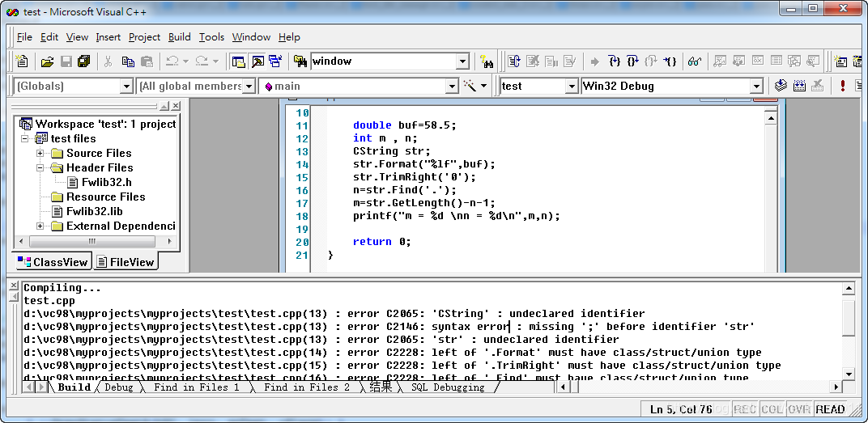The image size is (868, 423).
Task: Switch to the SQL Debugging tab
Action: coord(447,387)
